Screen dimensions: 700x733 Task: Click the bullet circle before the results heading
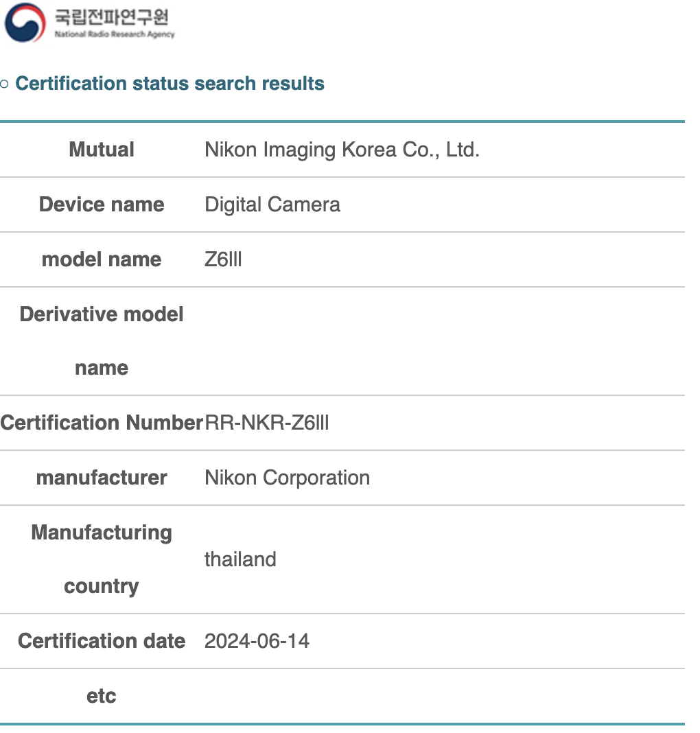[x=5, y=84]
